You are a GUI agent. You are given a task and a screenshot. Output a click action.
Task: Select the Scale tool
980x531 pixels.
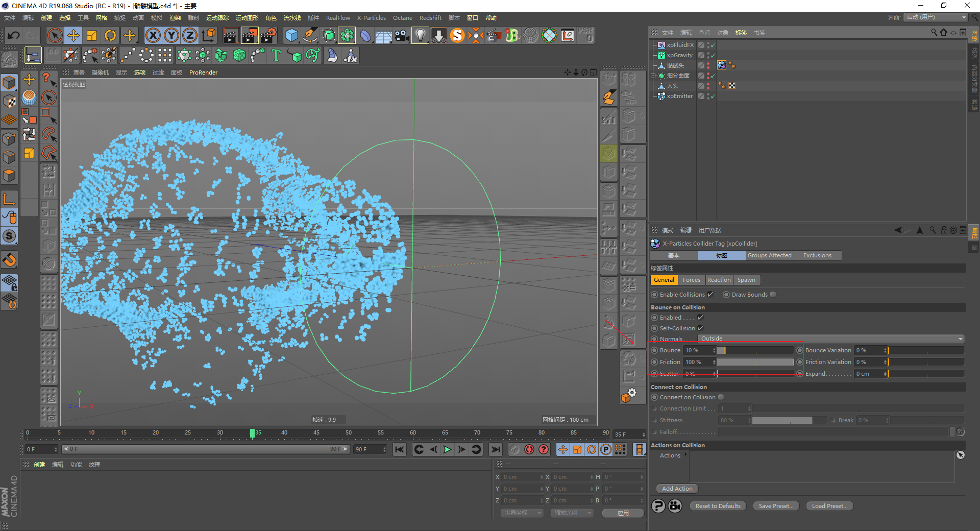coord(92,35)
